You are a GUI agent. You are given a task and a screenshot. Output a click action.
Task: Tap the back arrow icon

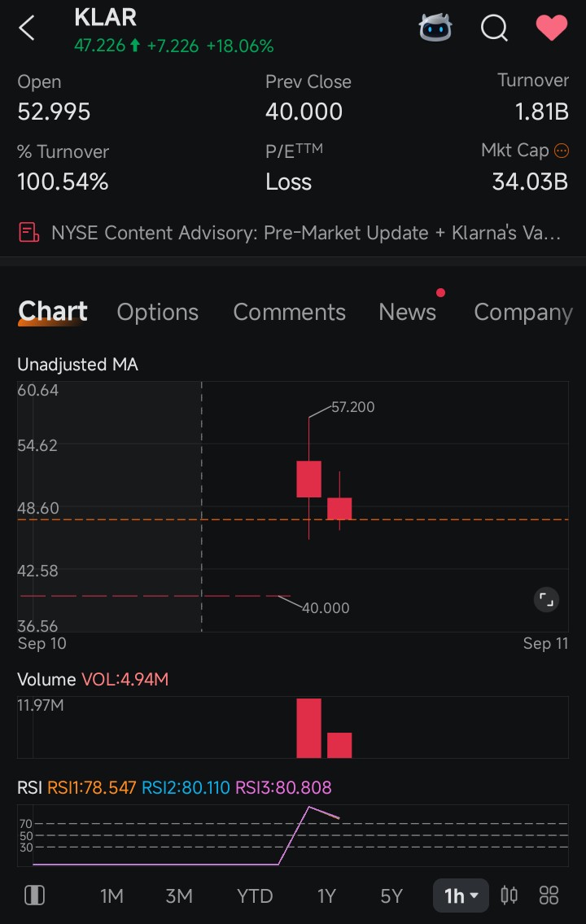(x=27, y=28)
